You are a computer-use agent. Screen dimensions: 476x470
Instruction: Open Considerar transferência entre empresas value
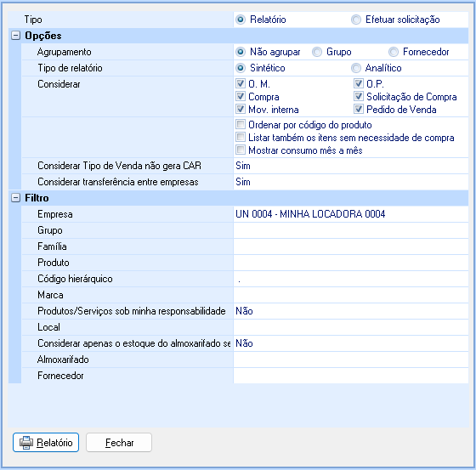351,182
